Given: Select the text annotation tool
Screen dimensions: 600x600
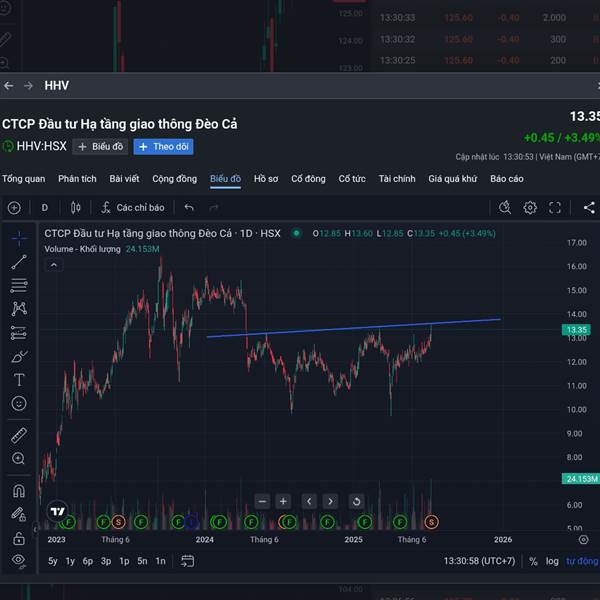Looking at the screenshot, I should [19, 380].
